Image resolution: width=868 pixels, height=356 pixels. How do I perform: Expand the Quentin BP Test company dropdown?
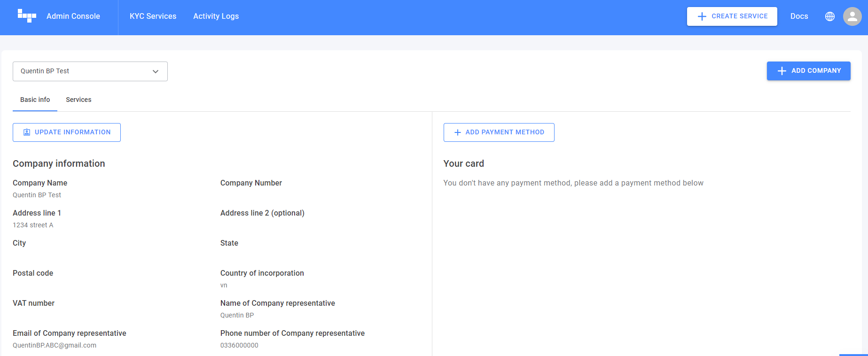(90, 71)
